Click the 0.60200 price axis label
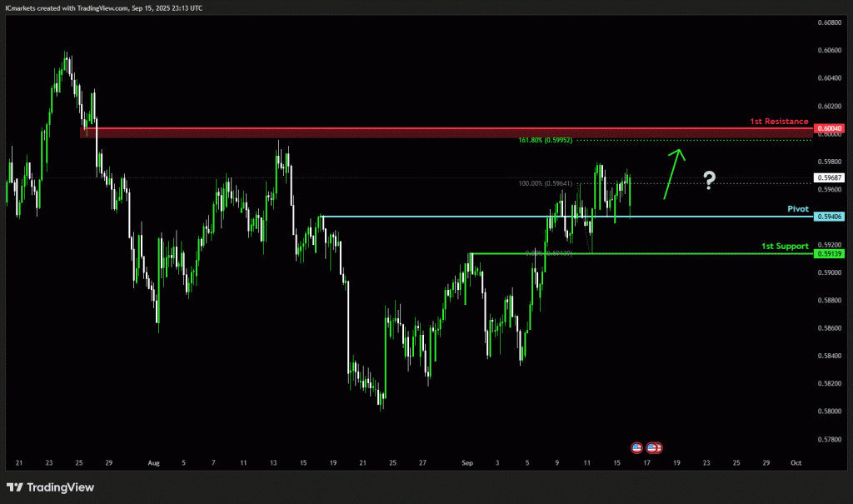The height and width of the screenshot is (504, 853). coord(829,106)
